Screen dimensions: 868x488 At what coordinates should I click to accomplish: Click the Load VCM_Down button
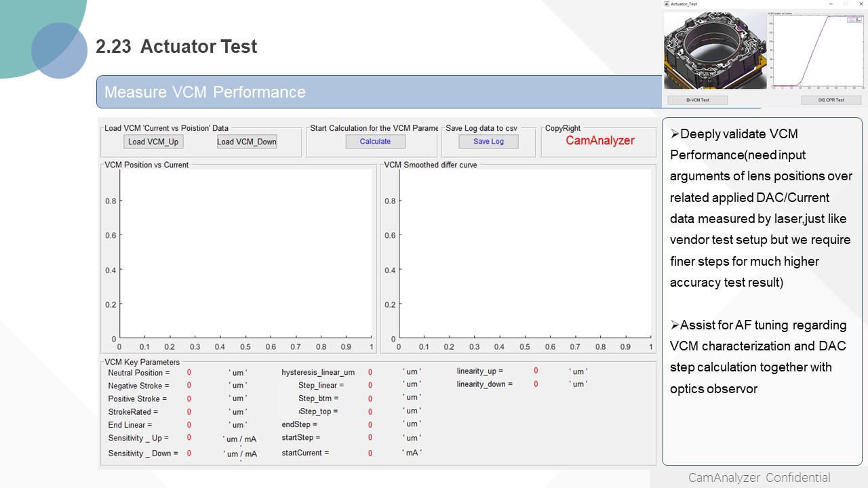pyautogui.click(x=247, y=142)
